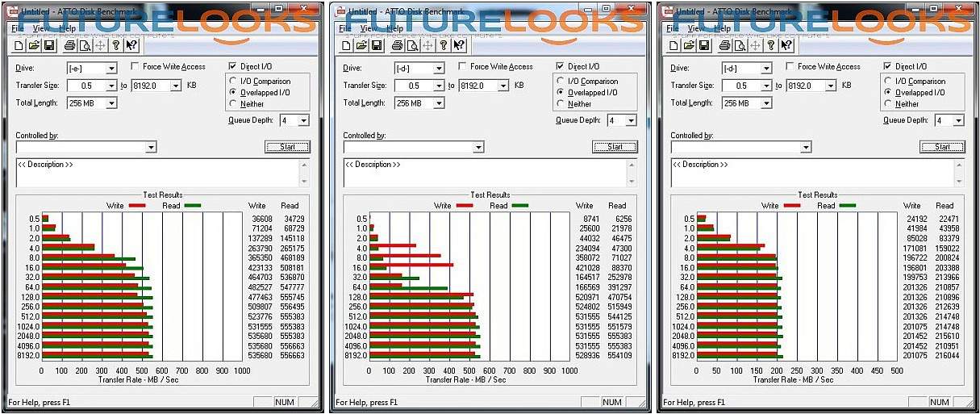
Task: Click the About question-mark icon in the middle window
Action: pos(444,45)
